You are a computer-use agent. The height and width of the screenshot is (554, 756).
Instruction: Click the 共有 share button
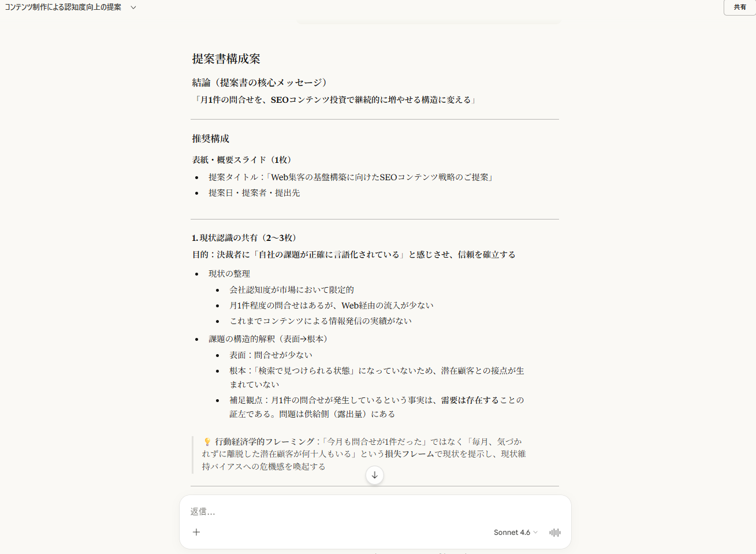[739, 8]
